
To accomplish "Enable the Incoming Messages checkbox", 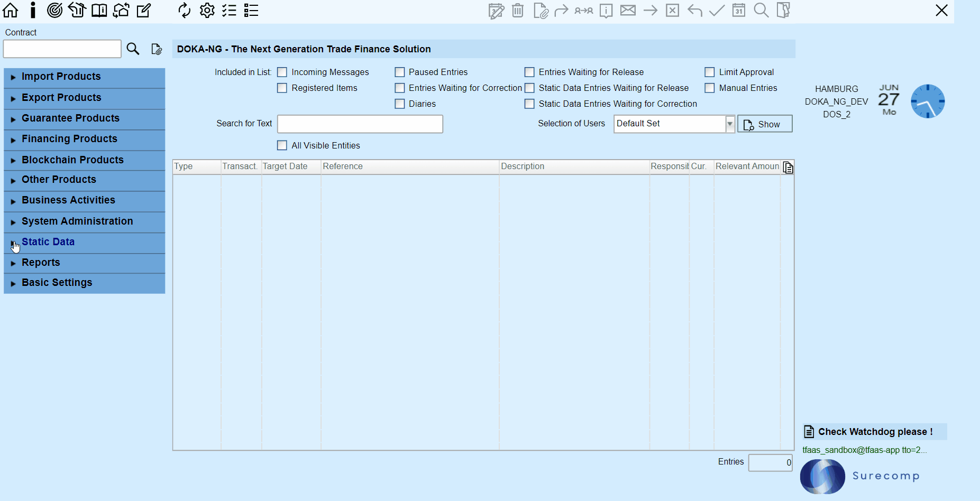I will [x=282, y=72].
